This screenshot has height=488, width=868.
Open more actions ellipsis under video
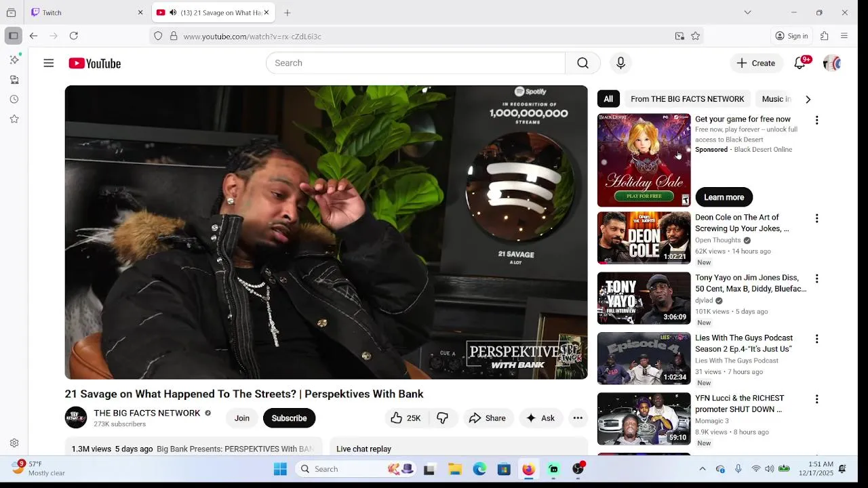[578, 418]
